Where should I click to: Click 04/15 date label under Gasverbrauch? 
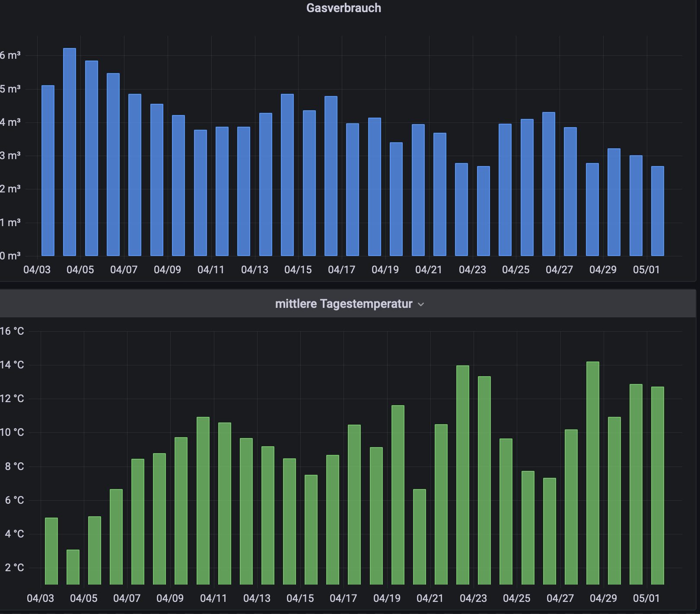pyautogui.click(x=298, y=270)
